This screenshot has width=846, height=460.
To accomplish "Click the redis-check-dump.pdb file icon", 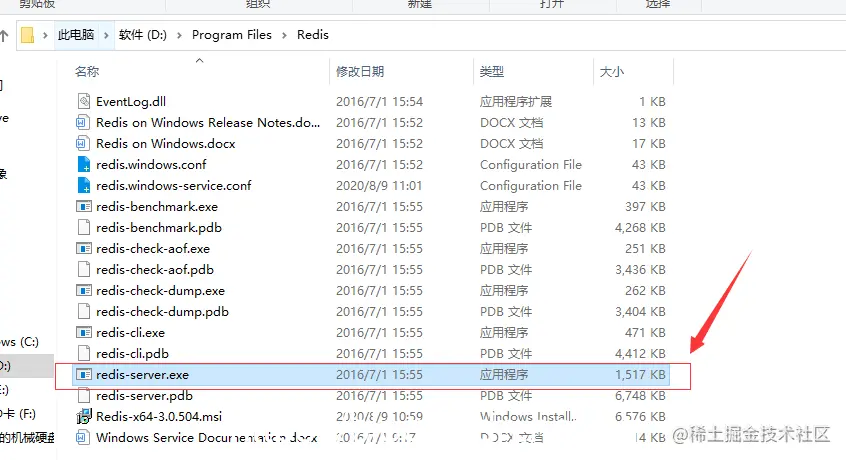I will tap(84, 312).
